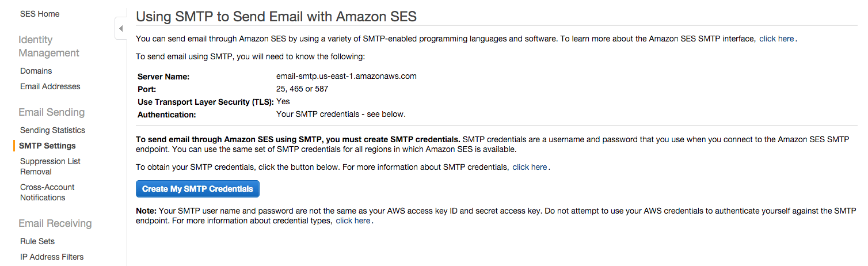Open credential types 'click here' link

[x=353, y=221]
